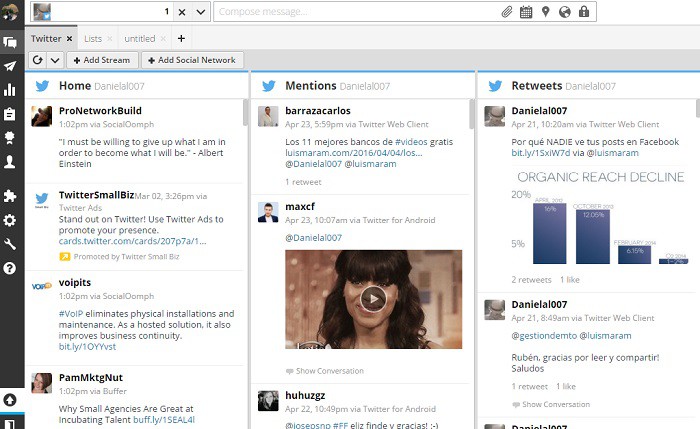The width and height of the screenshot is (700, 429).
Task: Play the video in maxcf's mention
Action: click(373, 299)
